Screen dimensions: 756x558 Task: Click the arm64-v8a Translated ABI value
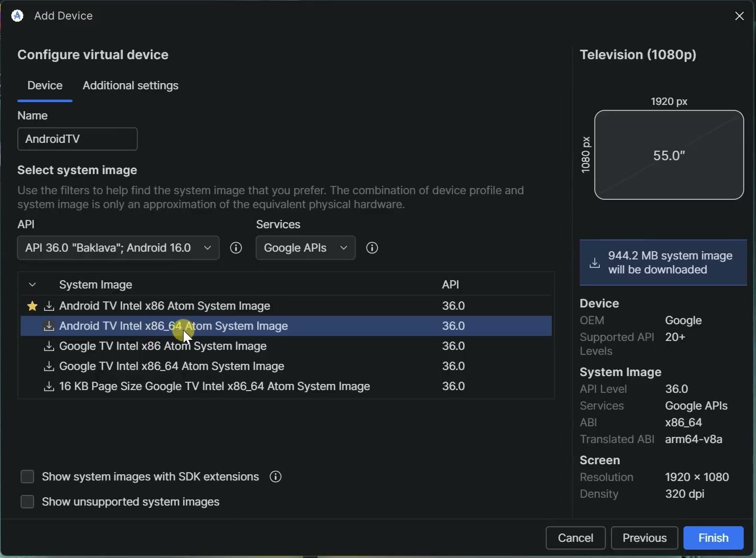click(694, 439)
